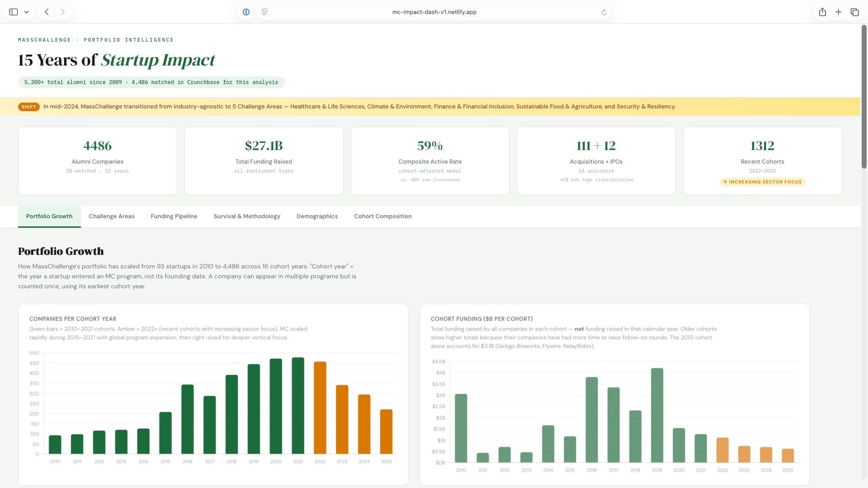Select the Portfolio Growth tab
Viewport: 868px width, 488px height.
tap(49, 216)
